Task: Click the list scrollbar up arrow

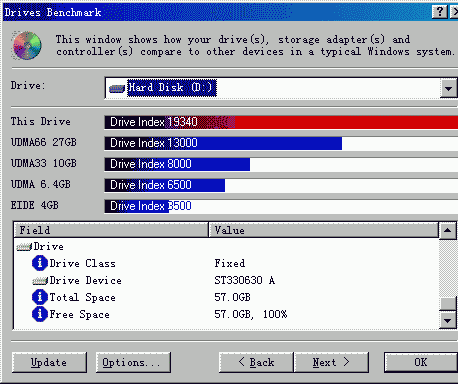Action: pos(447,231)
